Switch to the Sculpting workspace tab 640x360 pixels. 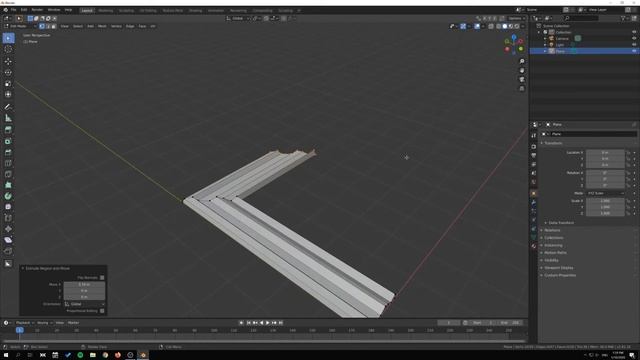[126, 10]
